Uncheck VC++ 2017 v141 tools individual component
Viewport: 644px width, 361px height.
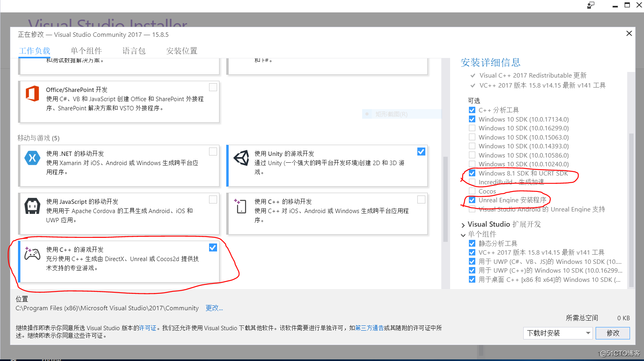pyautogui.click(x=472, y=252)
